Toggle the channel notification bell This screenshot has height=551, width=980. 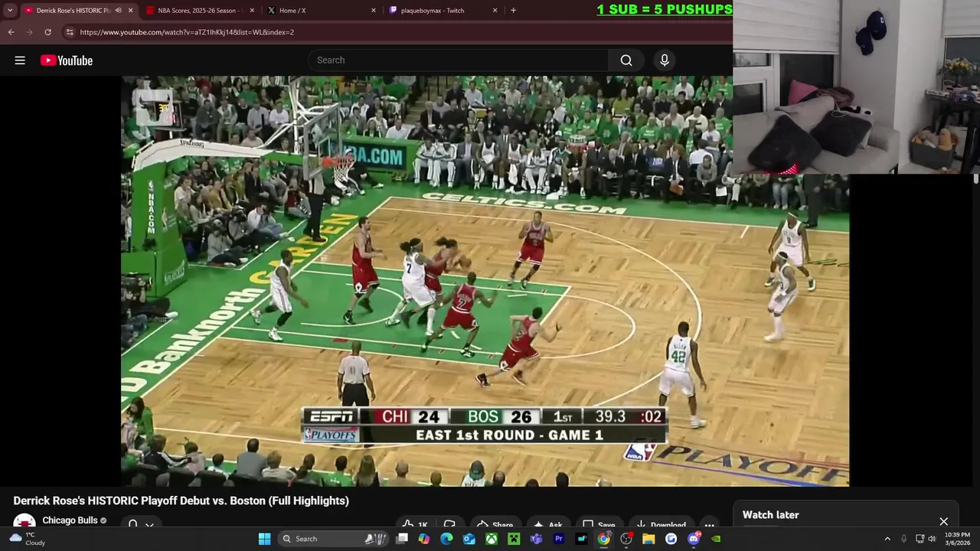click(x=133, y=525)
